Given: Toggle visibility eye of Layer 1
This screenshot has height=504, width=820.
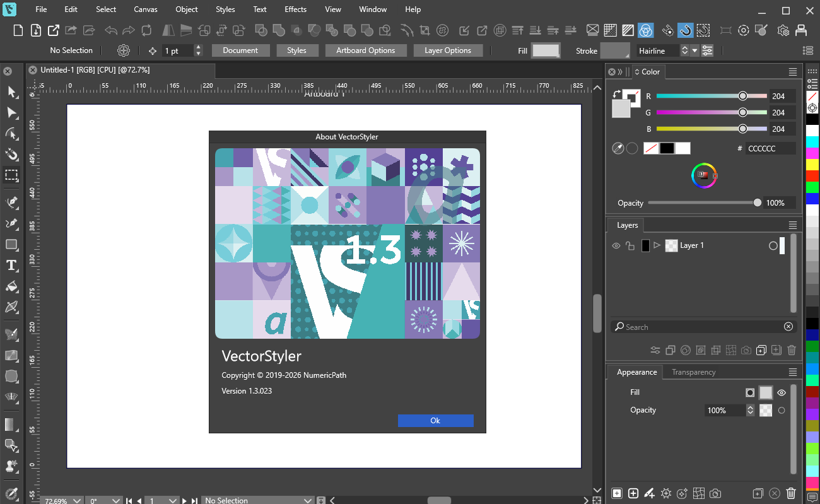Looking at the screenshot, I should (x=616, y=245).
